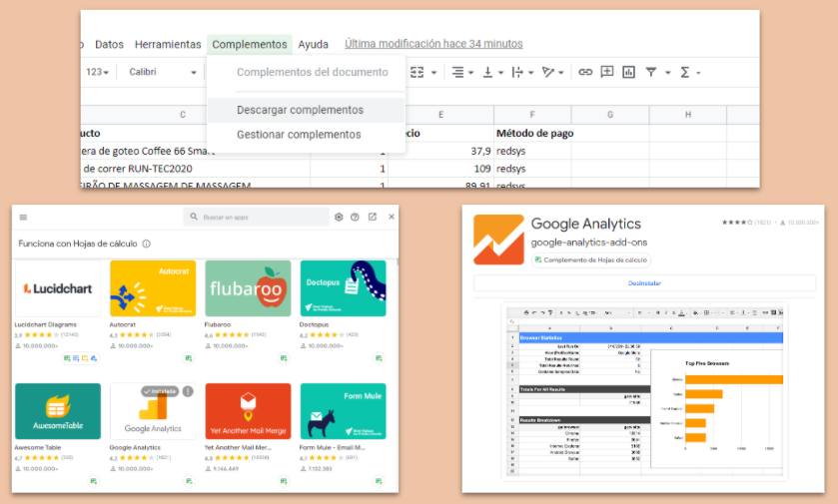Select Descargar complementos from the menu

coord(306,110)
